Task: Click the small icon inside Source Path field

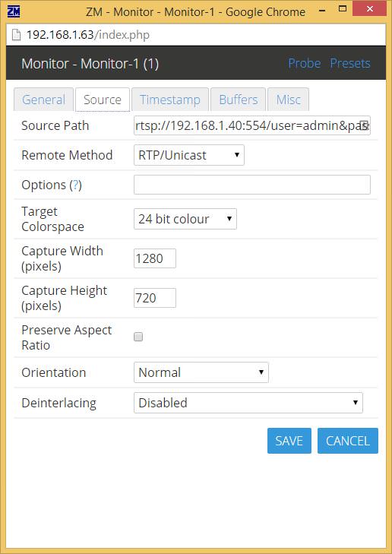Action: click(364, 125)
